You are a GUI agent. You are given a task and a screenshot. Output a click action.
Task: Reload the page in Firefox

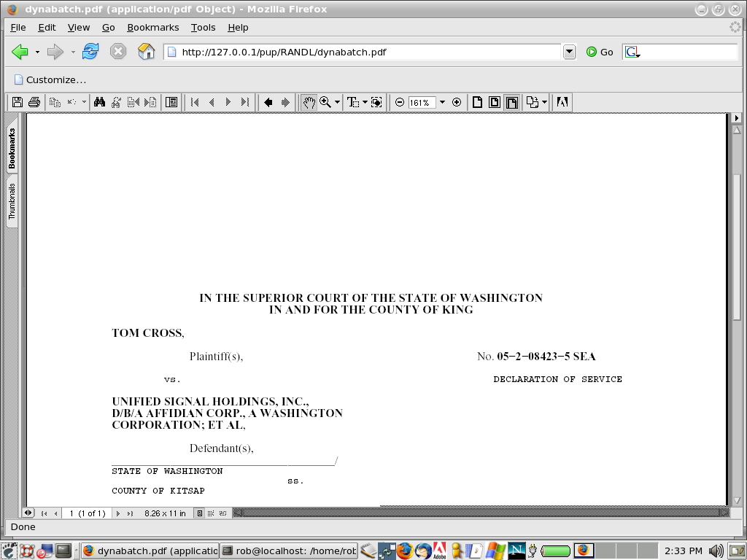(90, 52)
